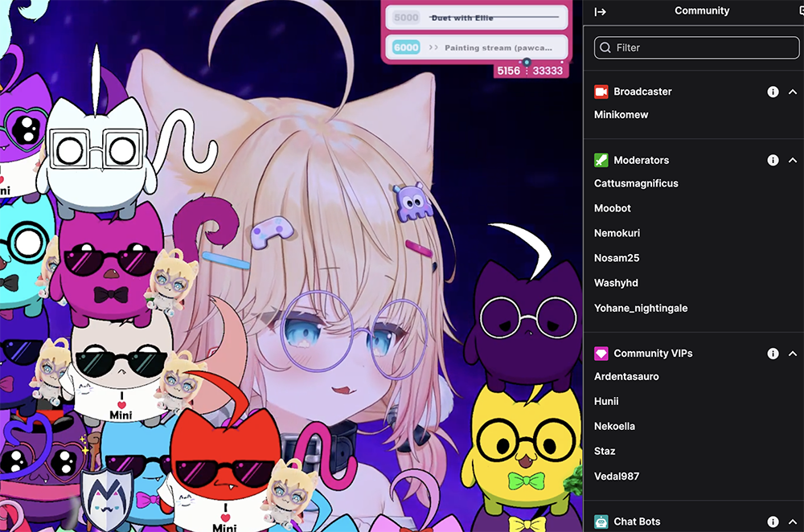This screenshot has height=532, width=804.
Task: Select moderator Nosam25
Action: [x=617, y=258]
